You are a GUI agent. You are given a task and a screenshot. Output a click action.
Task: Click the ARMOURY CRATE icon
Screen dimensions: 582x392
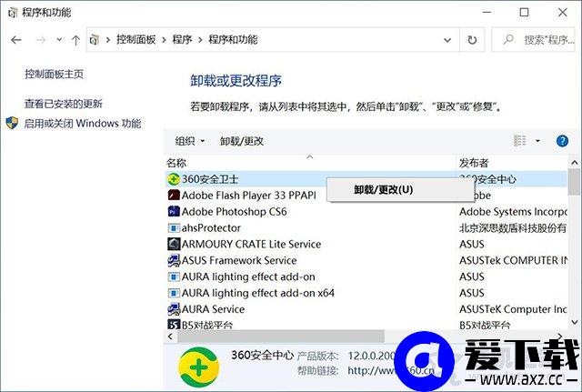point(174,245)
